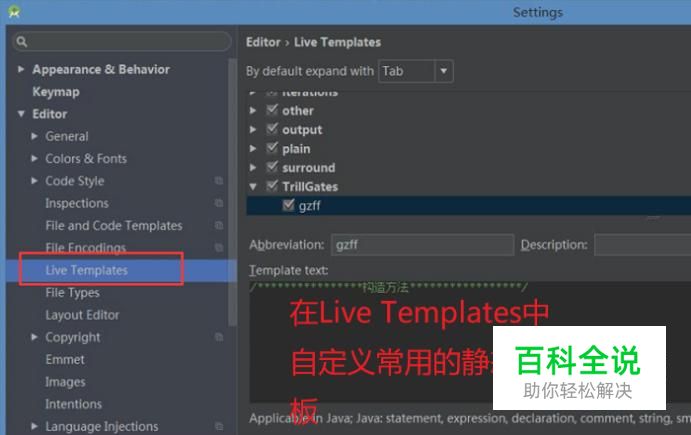Open the Keymap settings page

56,92
